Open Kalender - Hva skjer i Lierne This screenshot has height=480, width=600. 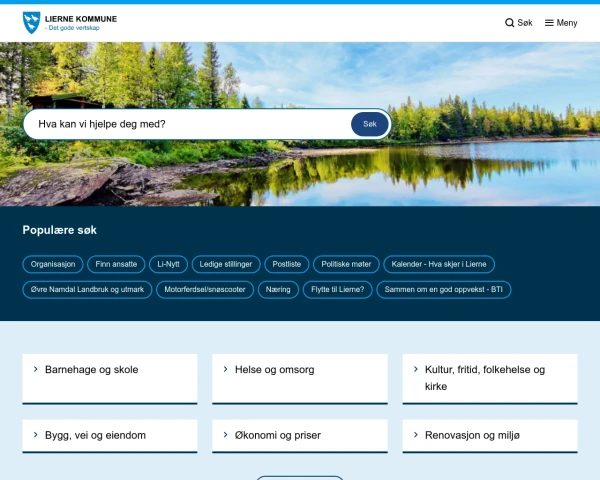(438, 264)
